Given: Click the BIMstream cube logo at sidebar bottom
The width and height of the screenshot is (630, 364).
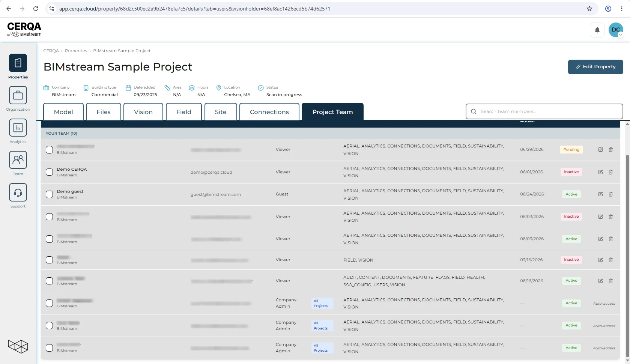Looking at the screenshot, I should (x=18, y=346).
